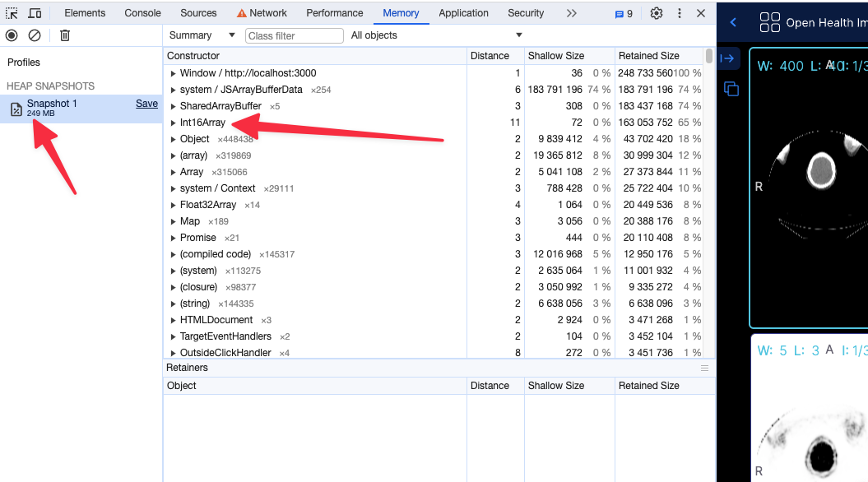The width and height of the screenshot is (868, 482).
Task: Show more tabs with double chevron
Action: click(x=572, y=13)
